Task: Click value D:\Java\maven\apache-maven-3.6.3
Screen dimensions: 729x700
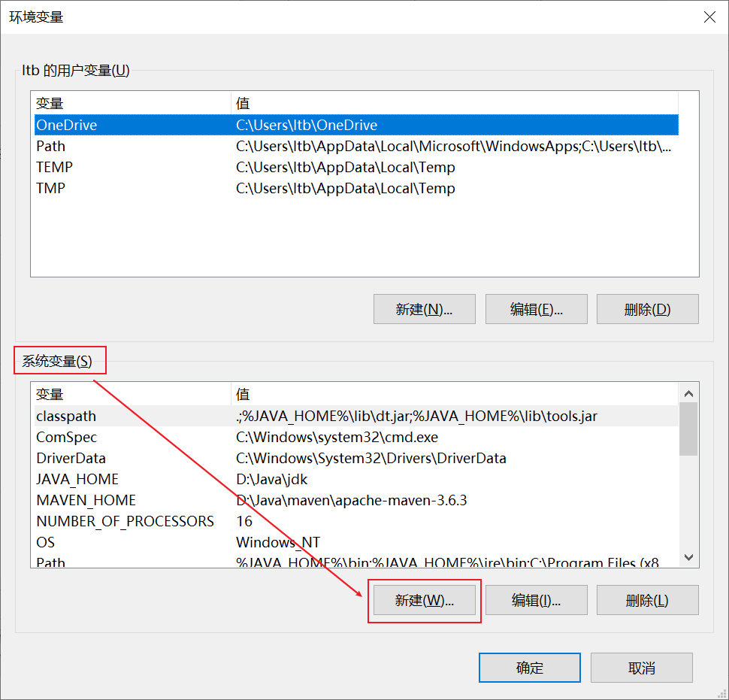Action: pyautogui.click(x=351, y=500)
